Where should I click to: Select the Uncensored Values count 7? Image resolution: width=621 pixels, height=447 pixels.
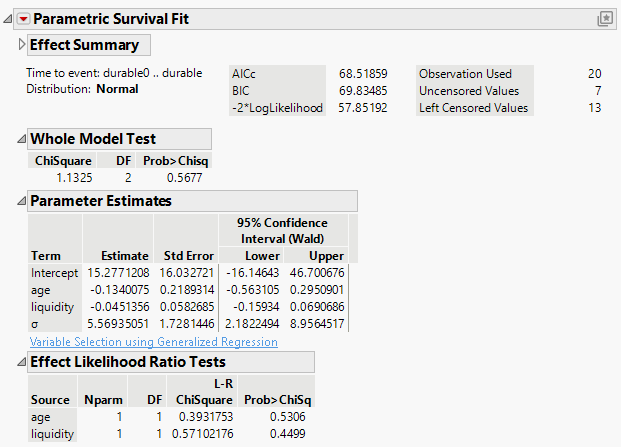(598, 91)
